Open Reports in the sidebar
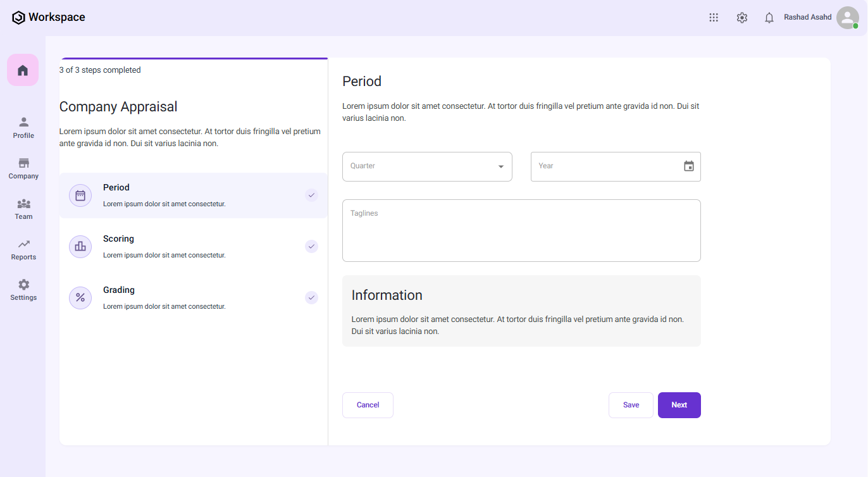The height and width of the screenshot is (477, 868). (x=23, y=249)
